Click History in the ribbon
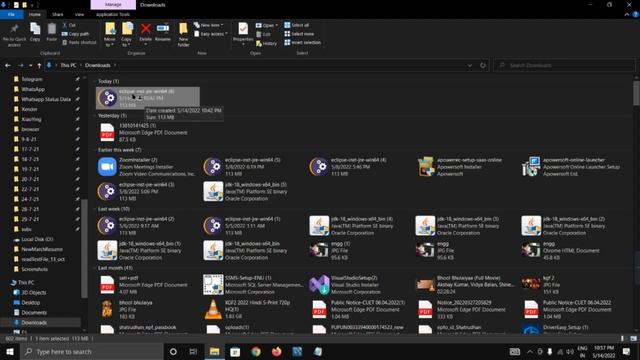 [267, 43]
